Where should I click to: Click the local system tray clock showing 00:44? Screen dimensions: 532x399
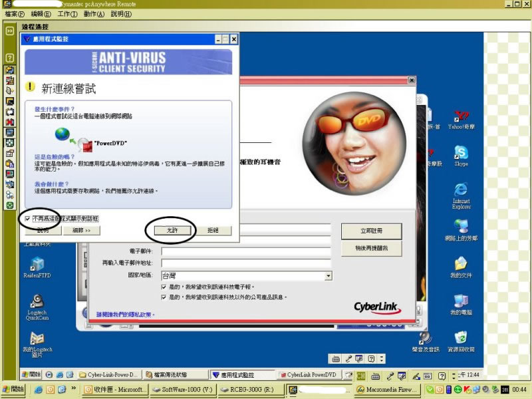[x=519, y=390]
